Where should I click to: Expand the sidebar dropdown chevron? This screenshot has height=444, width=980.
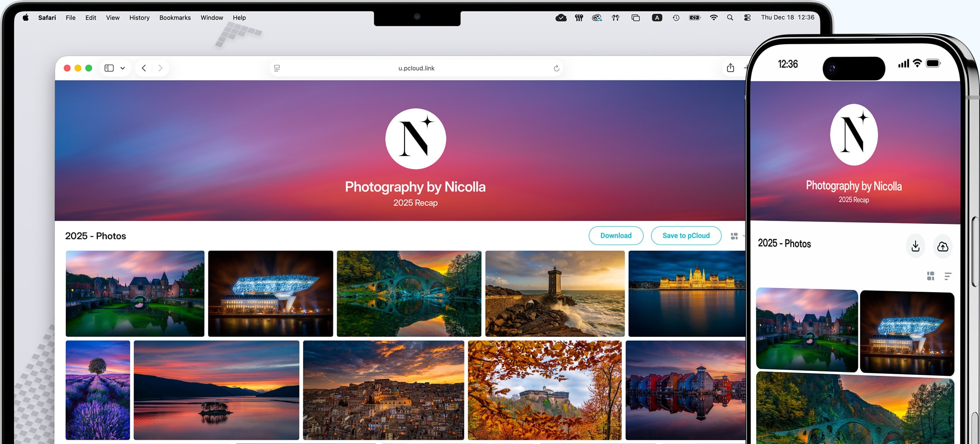[x=122, y=68]
